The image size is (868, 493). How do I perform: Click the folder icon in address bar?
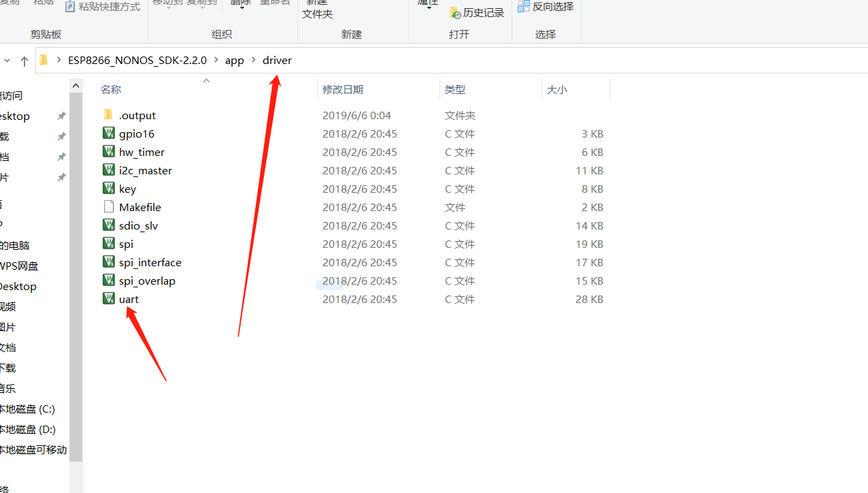44,60
